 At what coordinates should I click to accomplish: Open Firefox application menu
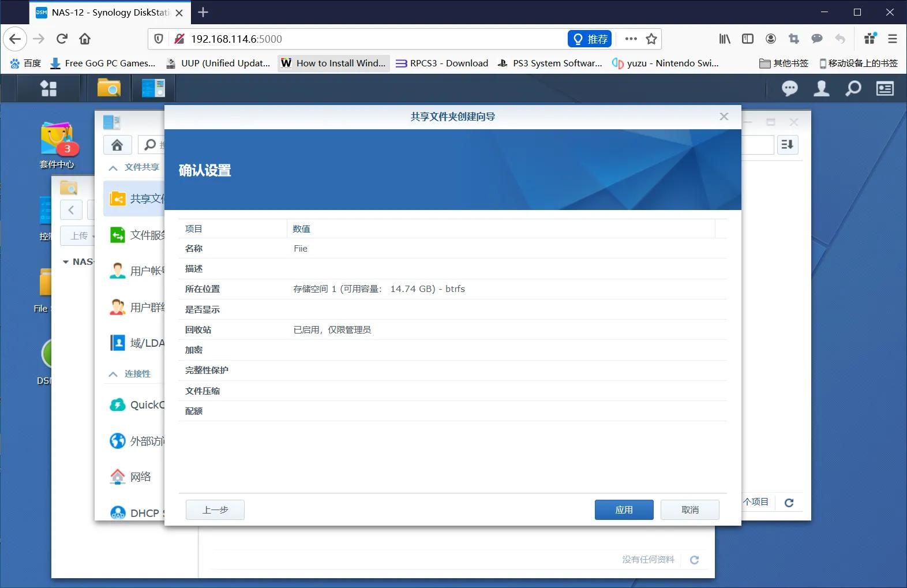(893, 39)
